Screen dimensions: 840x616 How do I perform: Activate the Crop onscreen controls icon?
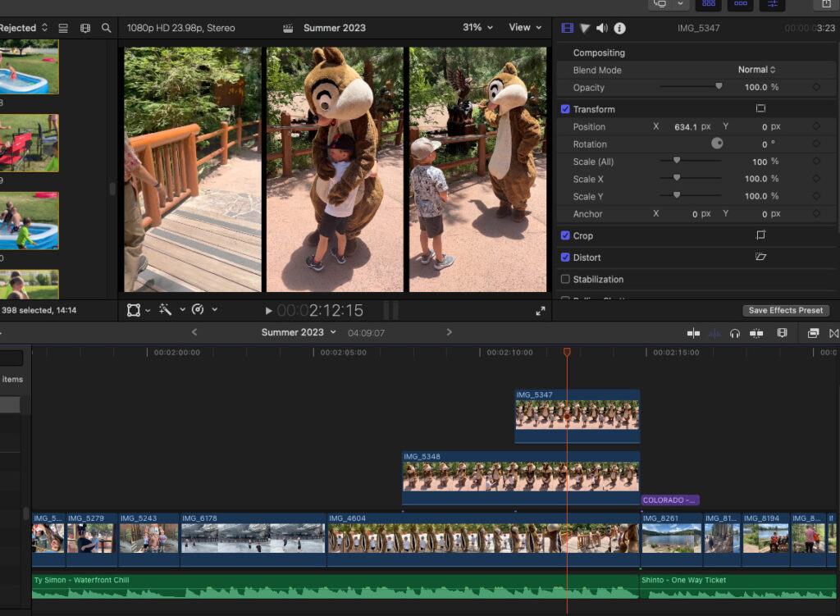tap(760, 235)
